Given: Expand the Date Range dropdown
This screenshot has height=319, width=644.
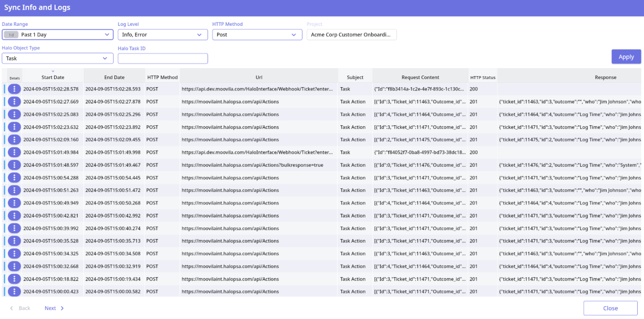Looking at the screenshot, I should 57,35.
